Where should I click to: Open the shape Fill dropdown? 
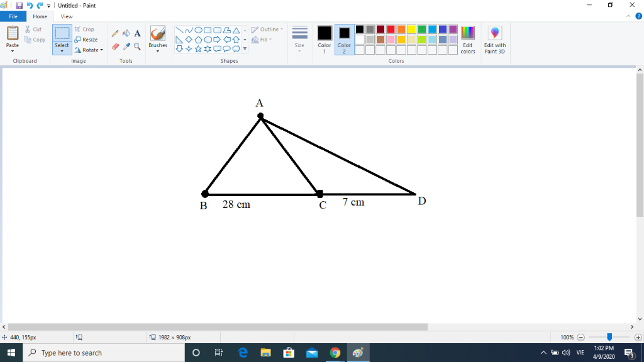coord(262,40)
